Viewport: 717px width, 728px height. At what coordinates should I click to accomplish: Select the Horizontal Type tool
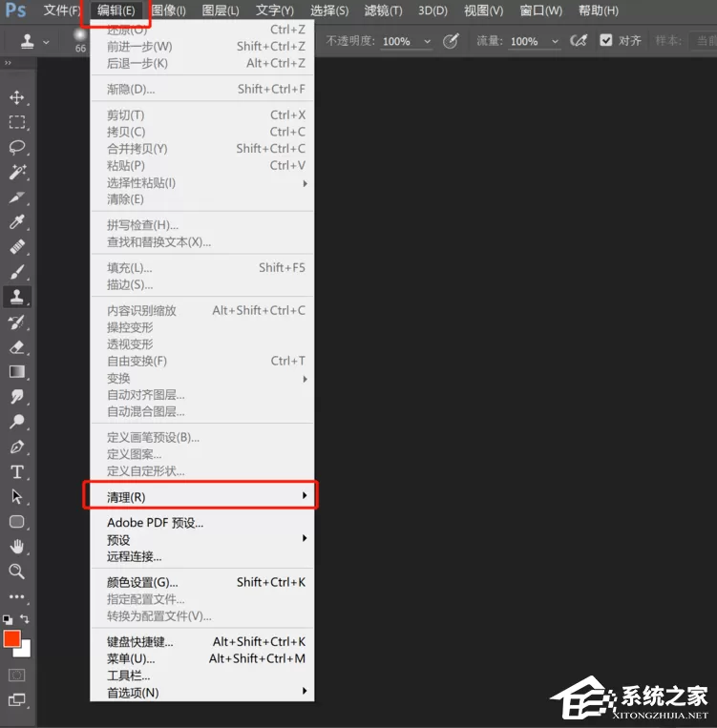coord(17,471)
